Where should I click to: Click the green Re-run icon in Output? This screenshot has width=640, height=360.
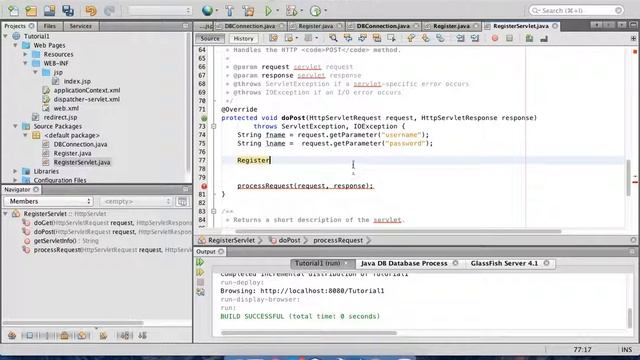[200, 262]
